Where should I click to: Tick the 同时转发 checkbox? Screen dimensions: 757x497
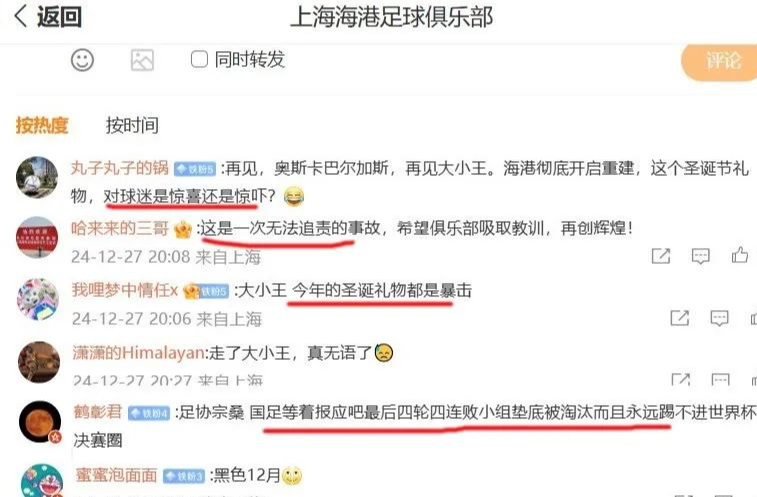[x=199, y=59]
